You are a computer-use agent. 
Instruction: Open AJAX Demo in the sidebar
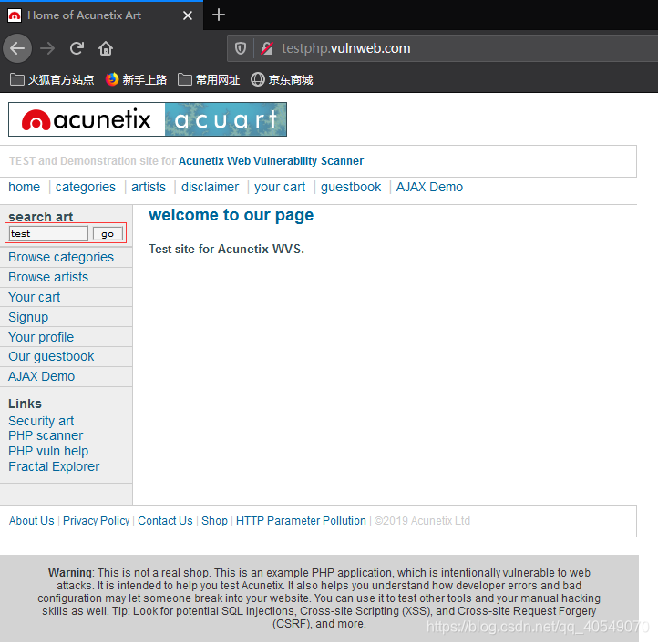coord(42,377)
